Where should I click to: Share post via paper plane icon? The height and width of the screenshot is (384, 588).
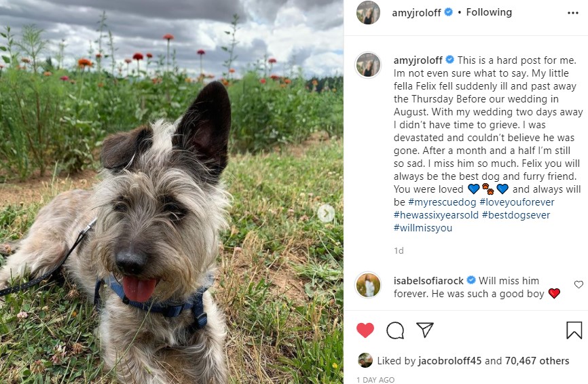point(425,330)
